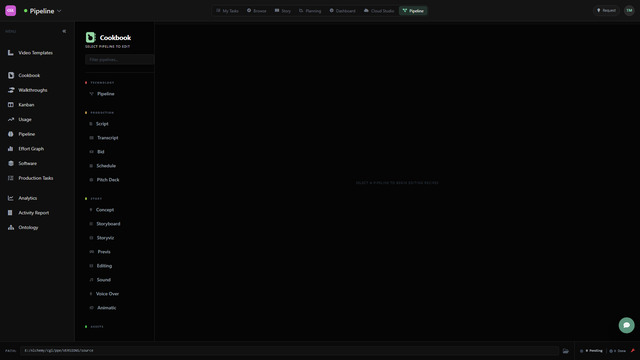This screenshot has height=360, width=640.
Task: Open the TM user avatar menu
Action: click(629, 11)
